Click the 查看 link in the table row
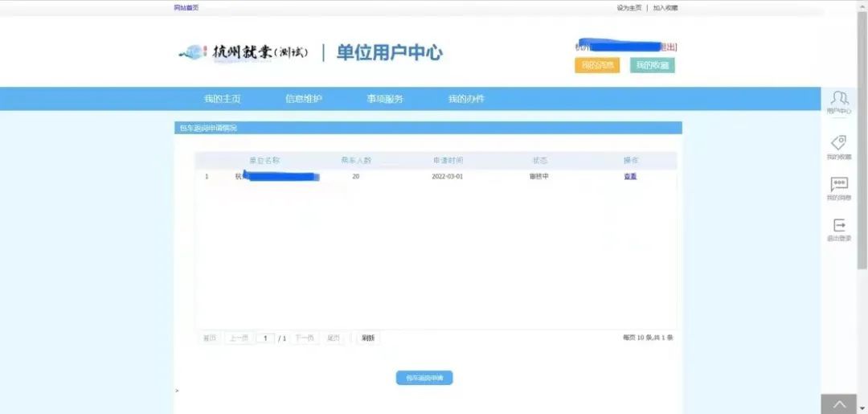This screenshot has width=868, height=414. pyautogui.click(x=630, y=176)
